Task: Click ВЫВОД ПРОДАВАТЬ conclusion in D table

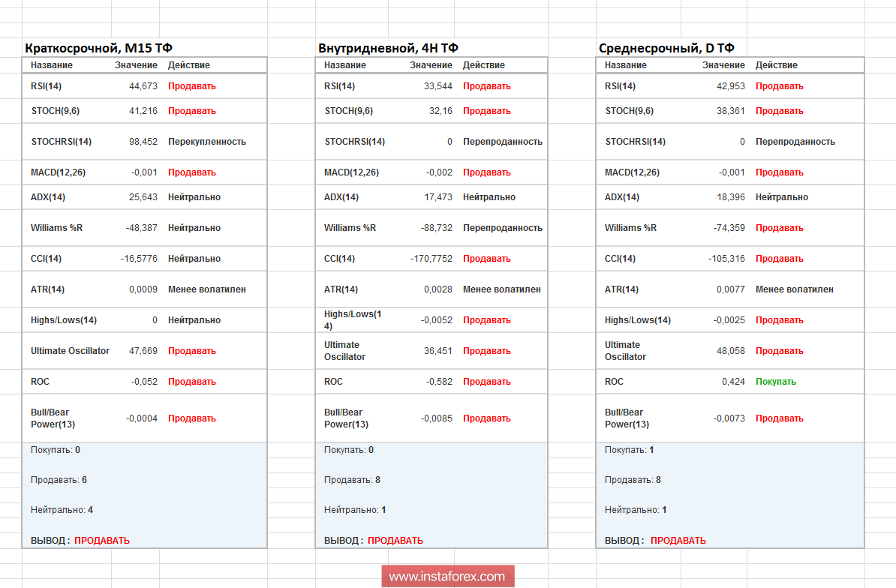Action: [x=655, y=541]
